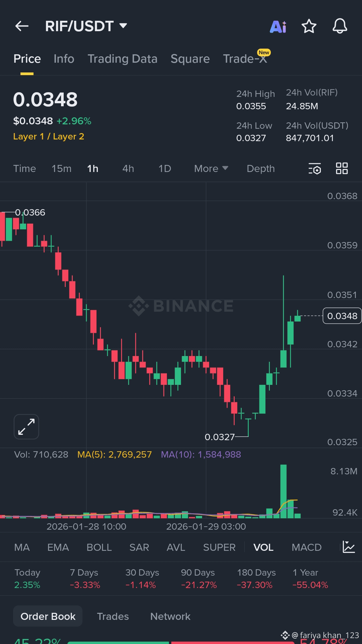Open the AI assistant icon

point(278,26)
